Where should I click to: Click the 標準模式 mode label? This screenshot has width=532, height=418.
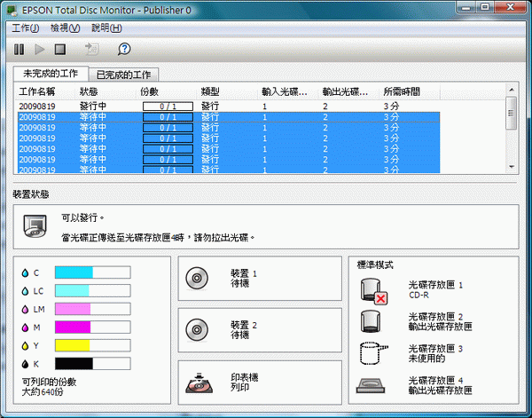(x=375, y=264)
